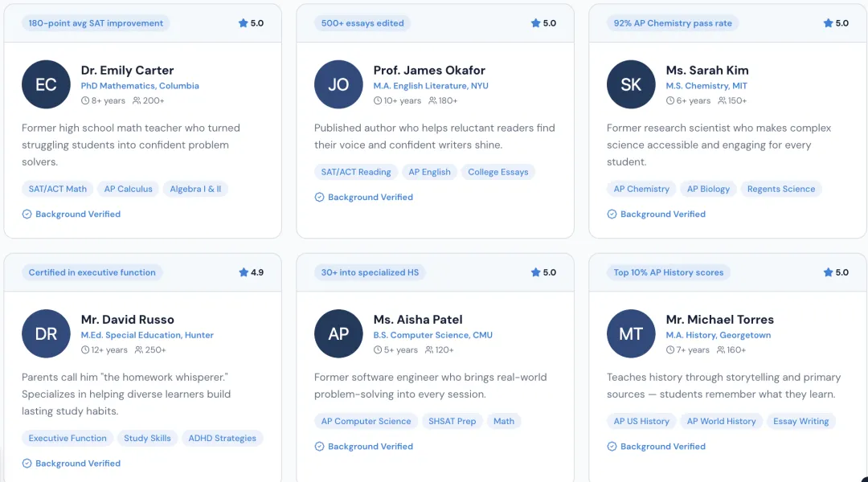This screenshot has height=482, width=868.
Task: Select the SAT/ACT Reading tag
Action: [x=356, y=172]
